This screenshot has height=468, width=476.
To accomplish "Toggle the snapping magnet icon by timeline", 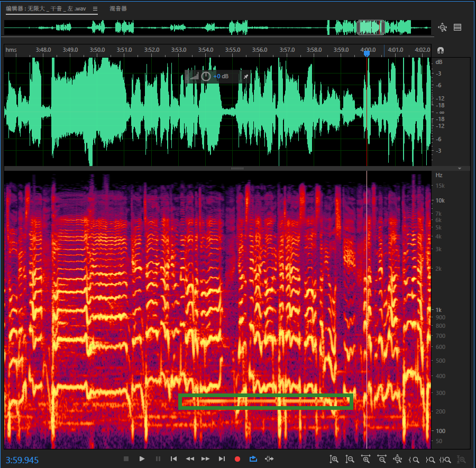I will (441, 50).
